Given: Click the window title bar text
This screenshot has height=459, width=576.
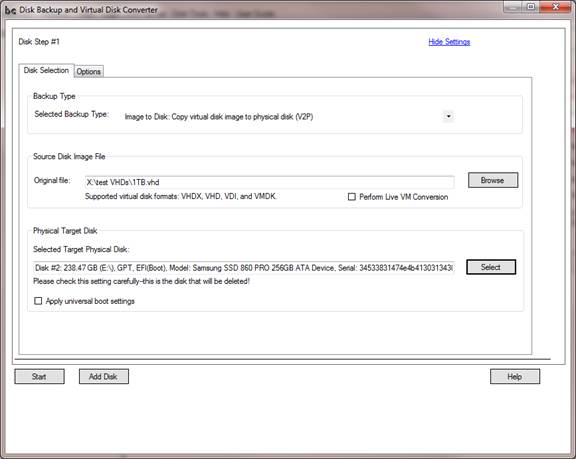Looking at the screenshot, I should coord(89,10).
